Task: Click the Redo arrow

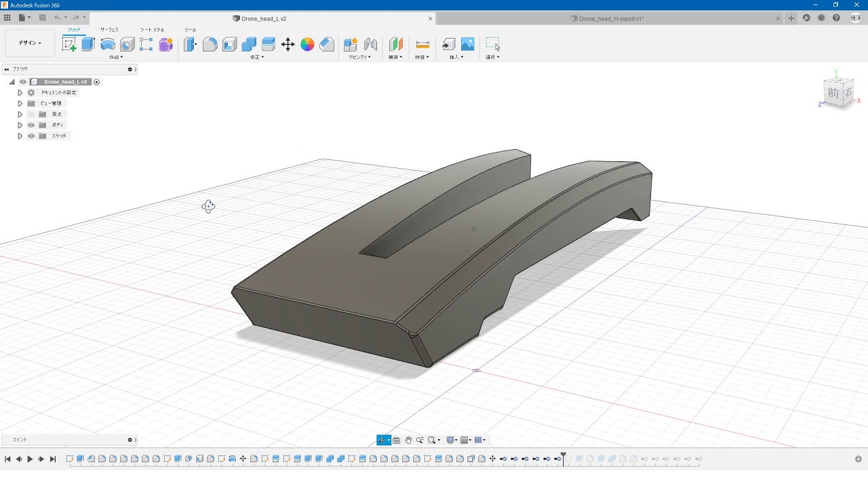Action: coord(76,18)
